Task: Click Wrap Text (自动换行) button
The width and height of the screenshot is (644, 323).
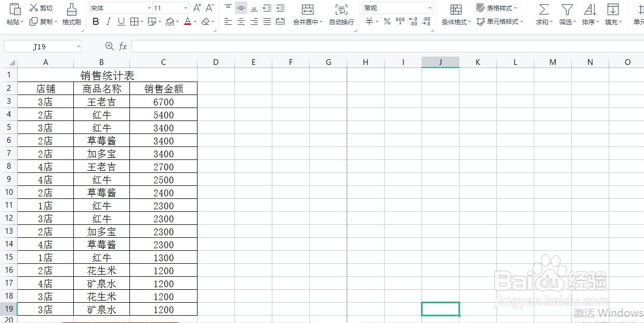Action: pos(341,14)
